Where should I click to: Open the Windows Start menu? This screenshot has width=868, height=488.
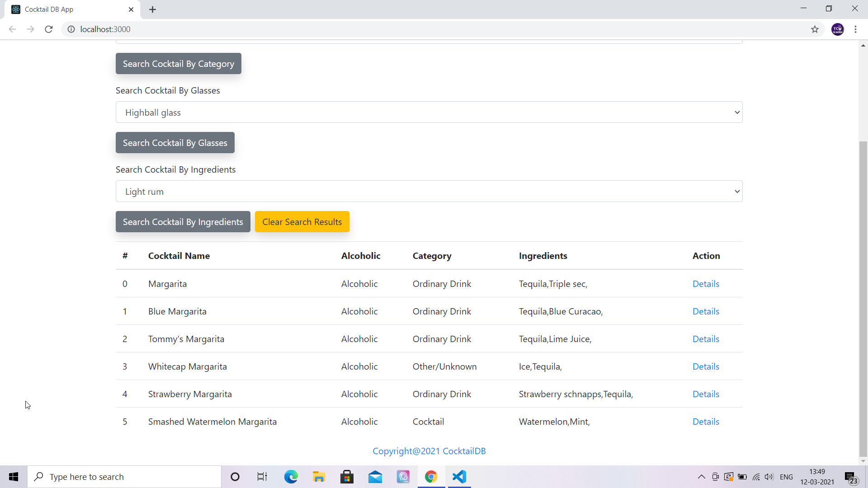pyautogui.click(x=14, y=477)
